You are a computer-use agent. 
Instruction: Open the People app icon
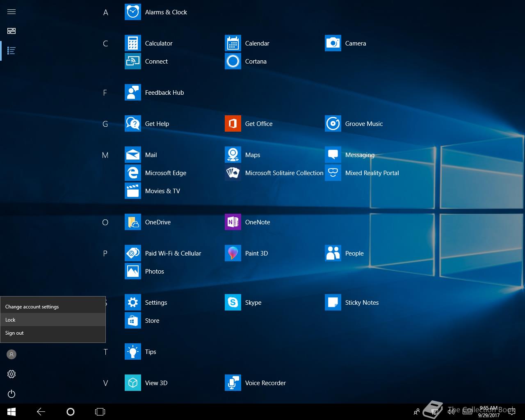pyautogui.click(x=333, y=253)
